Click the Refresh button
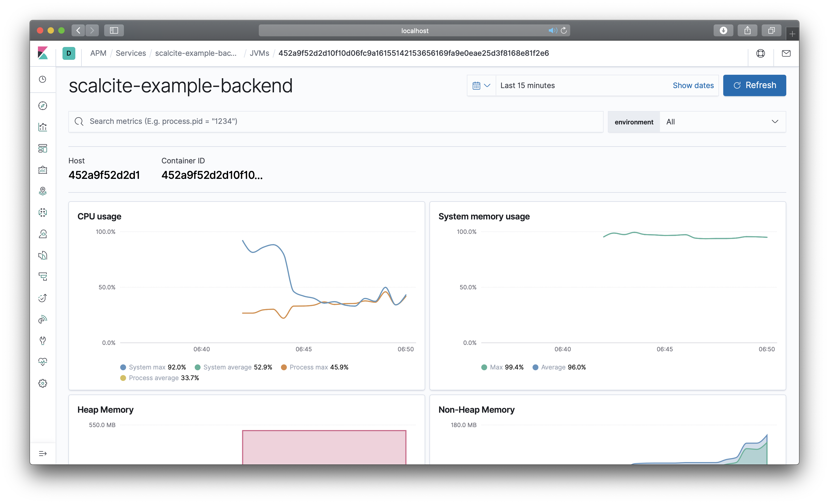 point(754,85)
